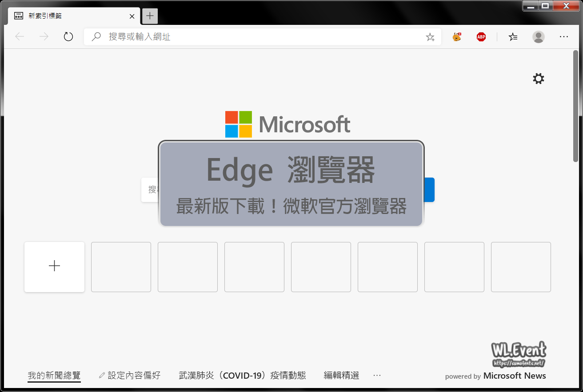The height and width of the screenshot is (392, 583).
Task: Click the first empty quick link tile
Action: point(121,267)
